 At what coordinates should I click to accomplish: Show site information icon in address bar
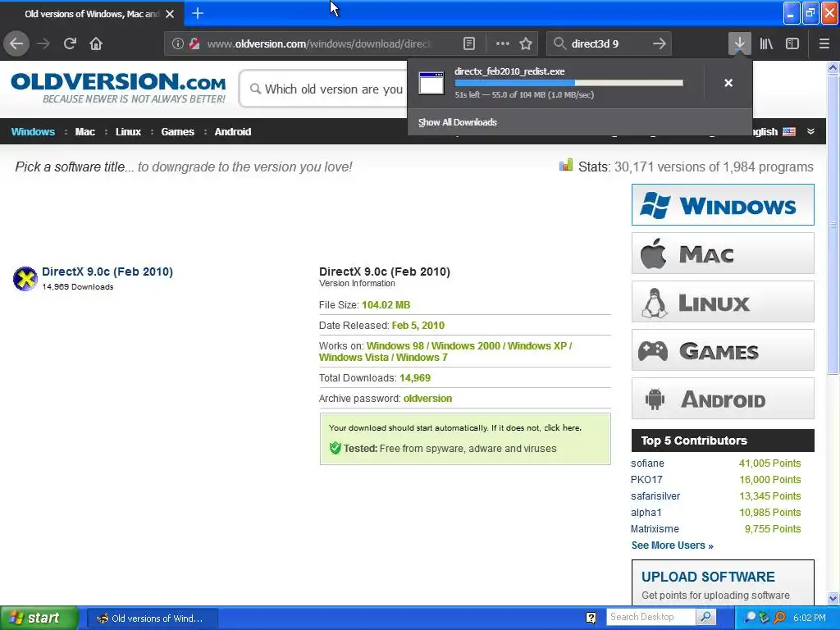pyautogui.click(x=178, y=44)
